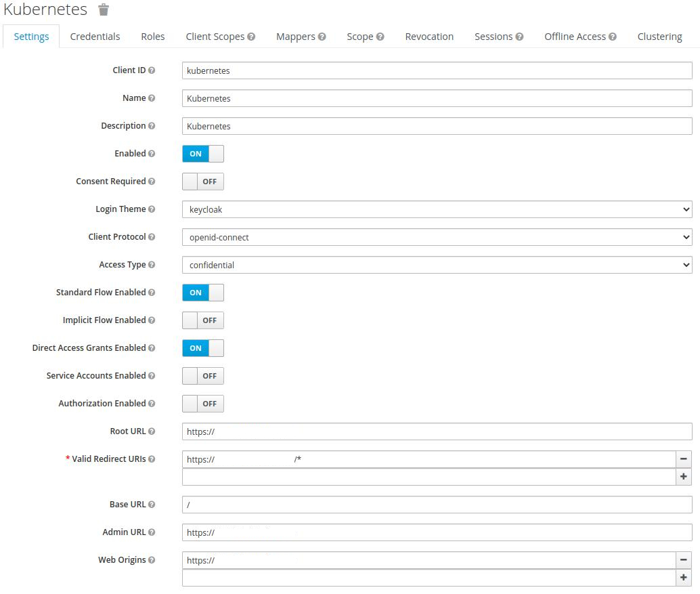Show help tooltip for Admin URL
Viewport: 700px width, 594px height.
(x=152, y=532)
